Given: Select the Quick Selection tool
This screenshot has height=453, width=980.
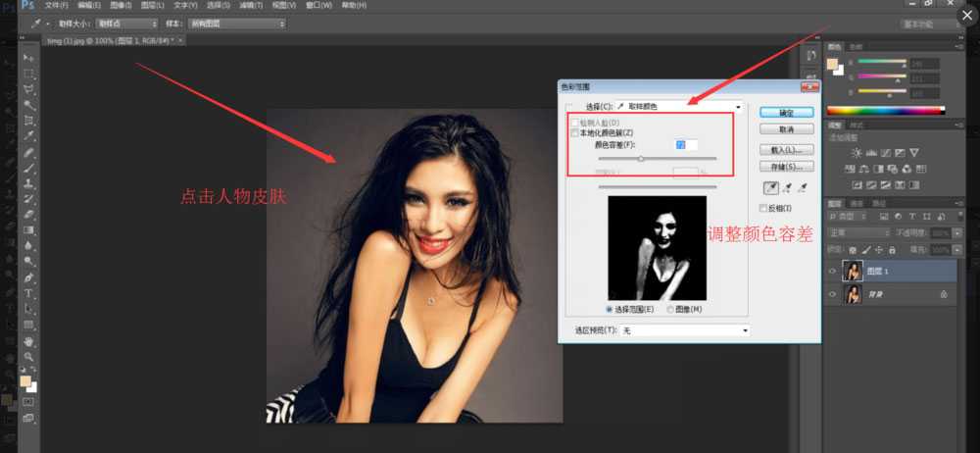Looking at the screenshot, I should click(x=29, y=105).
